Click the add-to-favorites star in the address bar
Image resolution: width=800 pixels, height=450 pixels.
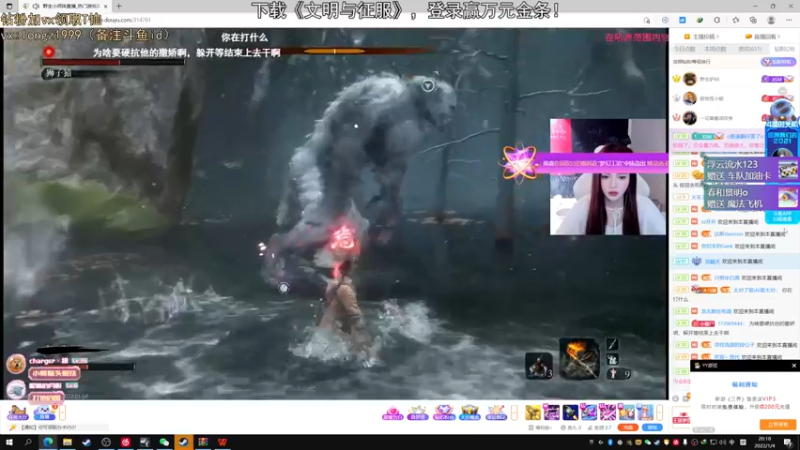(647, 20)
